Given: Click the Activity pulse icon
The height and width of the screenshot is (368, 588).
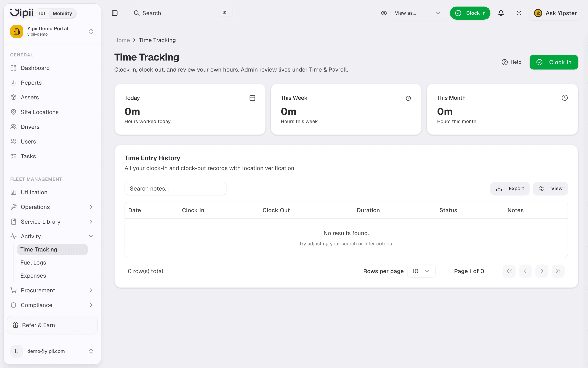Looking at the screenshot, I should pos(14,236).
